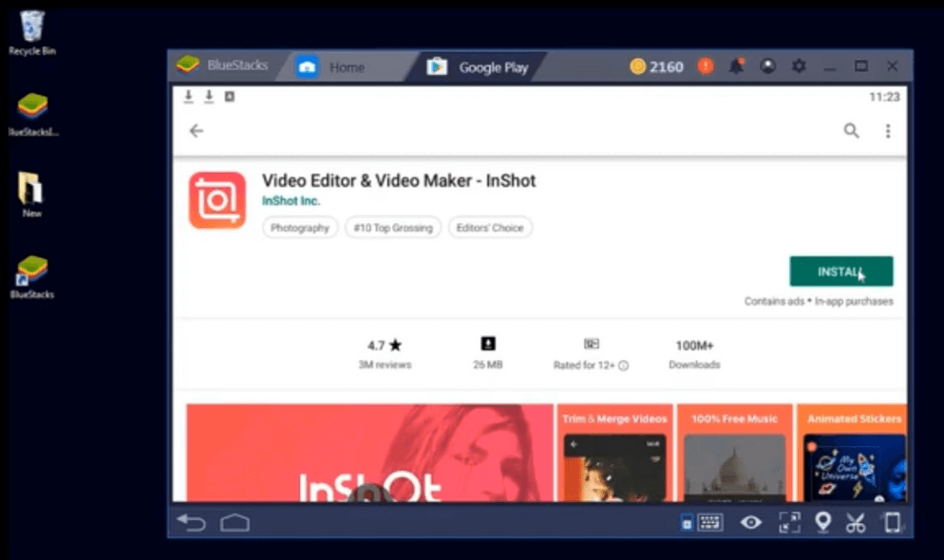
Task: Click the 26 MB download size icon
Action: point(487,344)
